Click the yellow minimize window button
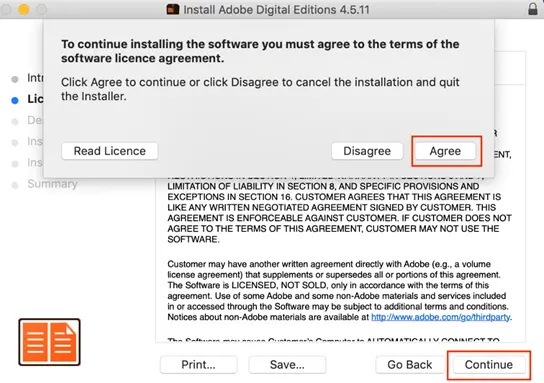The width and height of the screenshot is (544, 383). pos(24,9)
